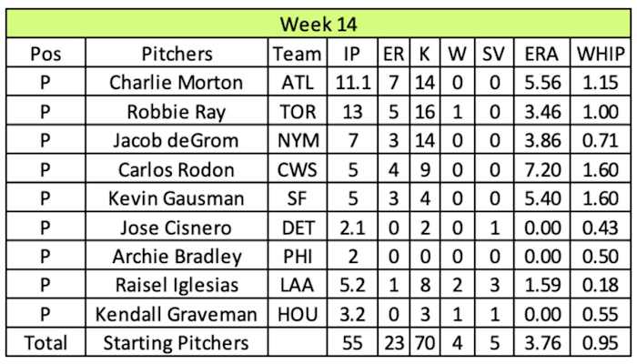Click the total ERA value 3.76

[535, 343]
